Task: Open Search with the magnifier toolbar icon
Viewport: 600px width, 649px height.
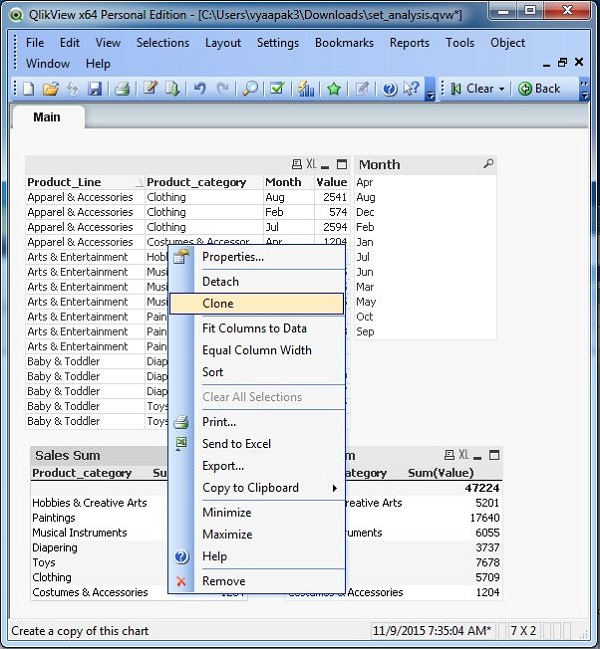Action: pyautogui.click(x=247, y=89)
